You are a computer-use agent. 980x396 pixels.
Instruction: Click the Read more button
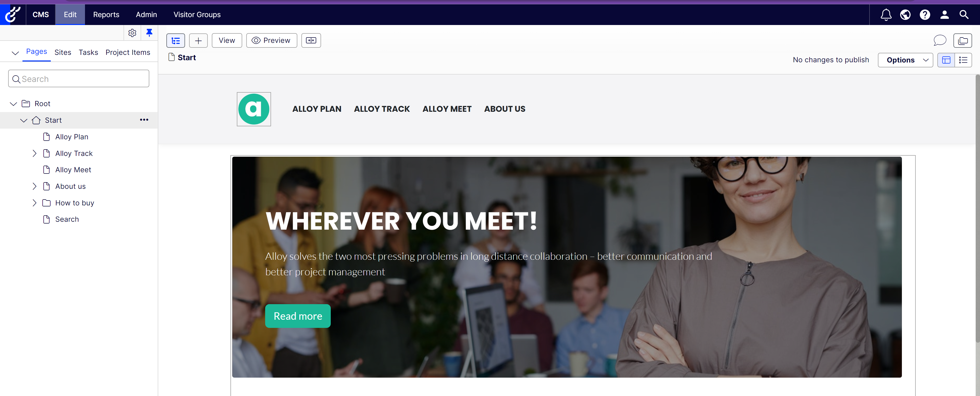[x=298, y=316]
